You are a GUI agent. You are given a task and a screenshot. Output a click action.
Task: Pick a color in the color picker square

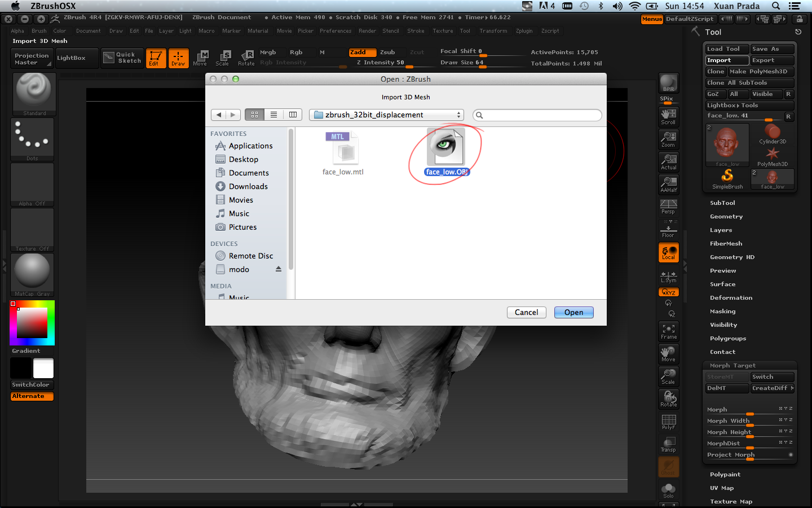(32, 323)
